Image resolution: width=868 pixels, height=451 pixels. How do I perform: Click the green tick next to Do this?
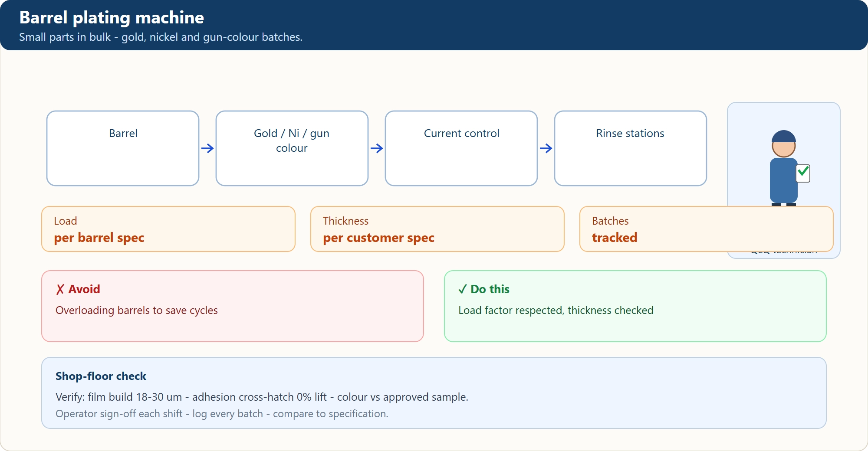(x=463, y=289)
